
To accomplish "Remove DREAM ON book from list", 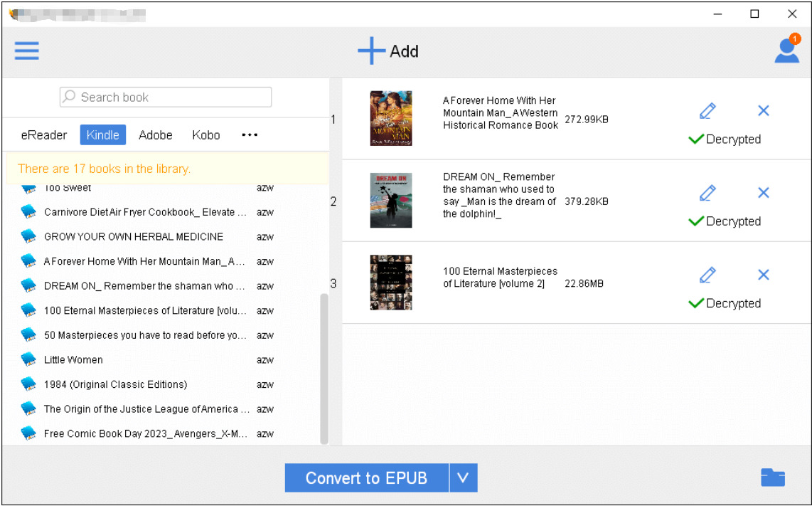I will tap(764, 193).
